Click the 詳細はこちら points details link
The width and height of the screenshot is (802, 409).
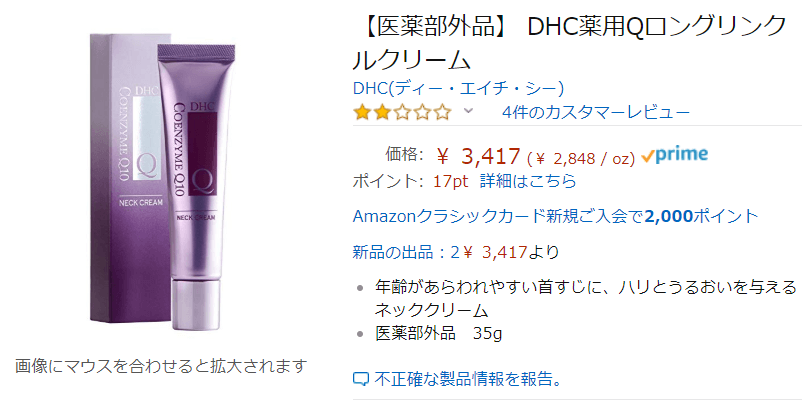[x=528, y=181]
